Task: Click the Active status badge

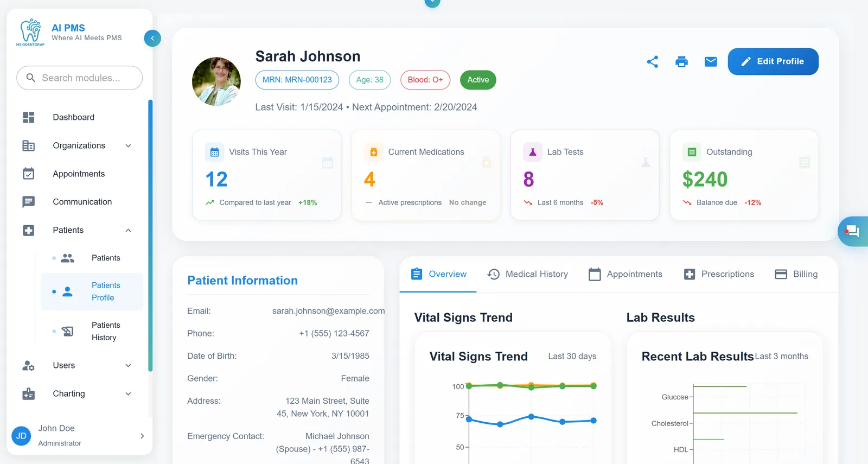Action: coord(478,80)
